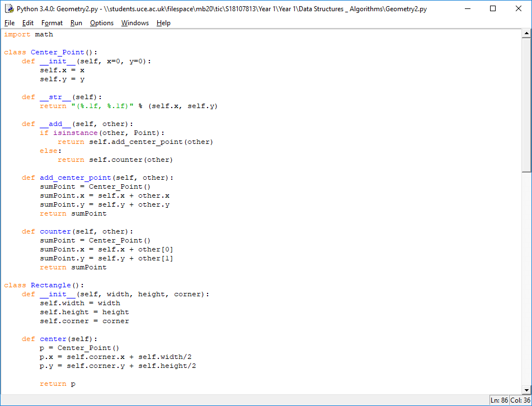The height and width of the screenshot is (406, 532).
Task: Open the Windows menu
Action: click(x=135, y=23)
